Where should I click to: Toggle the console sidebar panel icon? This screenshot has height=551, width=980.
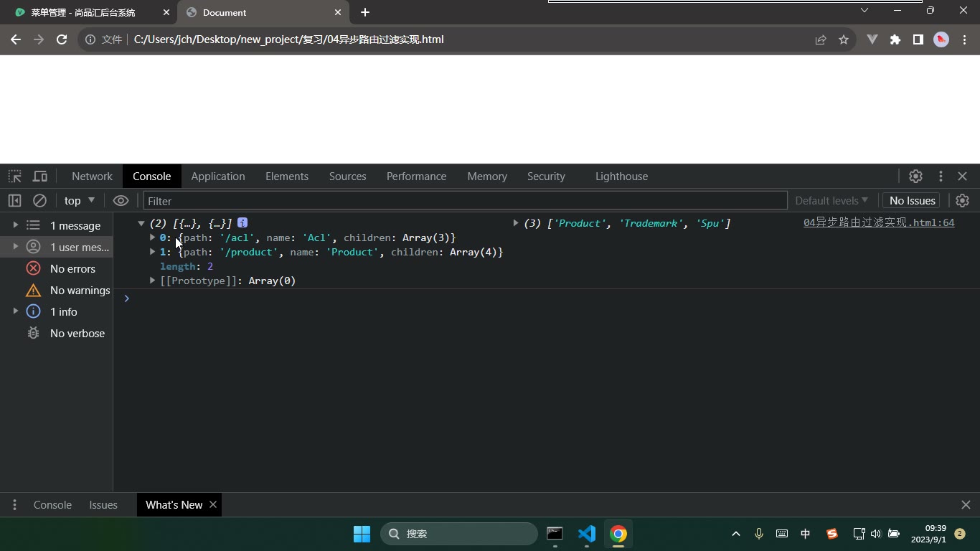(14, 201)
